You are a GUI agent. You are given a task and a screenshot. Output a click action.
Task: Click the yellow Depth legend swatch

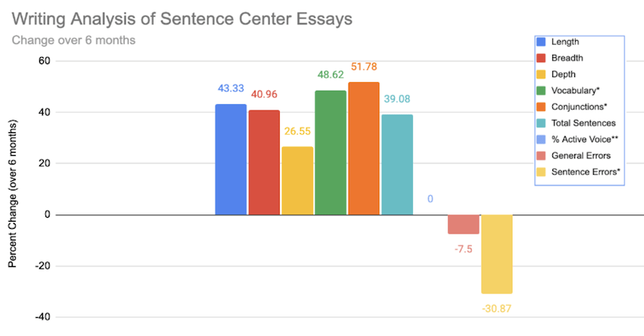(x=541, y=74)
